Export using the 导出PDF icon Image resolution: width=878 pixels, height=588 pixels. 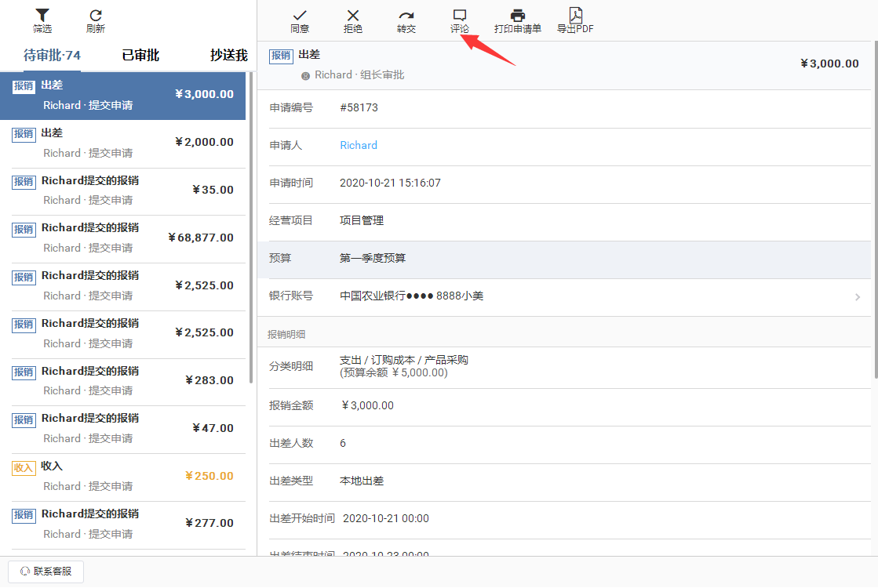tap(575, 16)
